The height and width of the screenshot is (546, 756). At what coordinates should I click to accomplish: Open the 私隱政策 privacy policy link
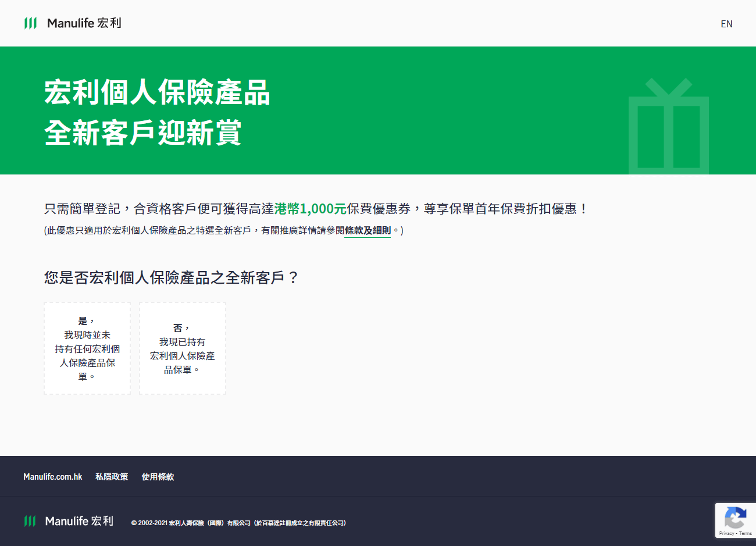pyautogui.click(x=112, y=476)
